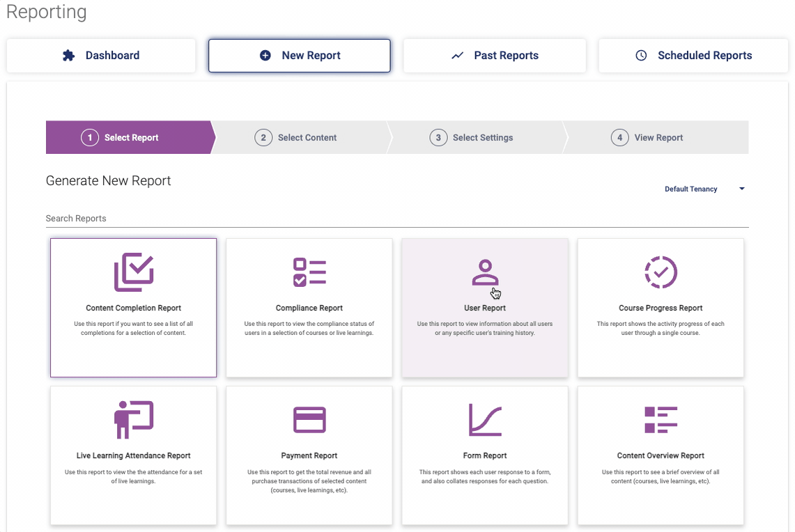The height and width of the screenshot is (532, 795).
Task: Click the Content Overview Report list icon
Action: coord(661,419)
